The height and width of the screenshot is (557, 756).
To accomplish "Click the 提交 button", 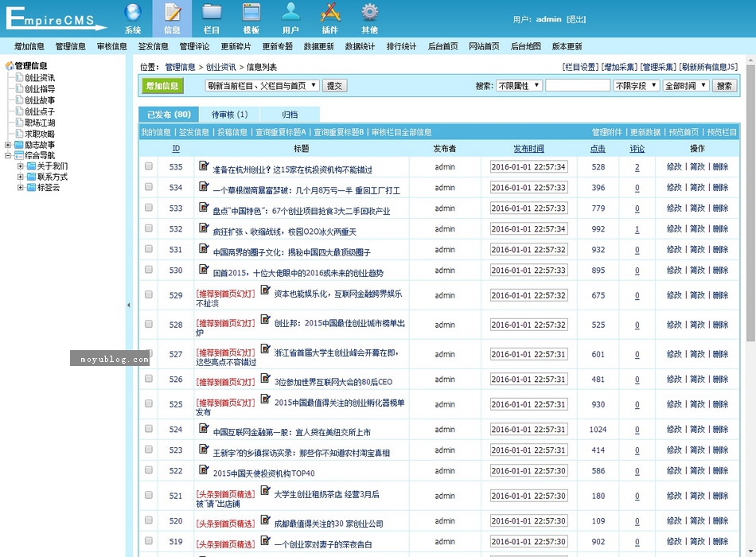I will click(334, 86).
